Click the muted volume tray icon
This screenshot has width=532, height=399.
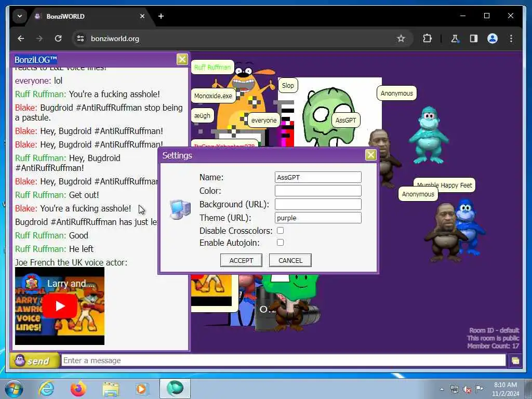[x=467, y=390]
